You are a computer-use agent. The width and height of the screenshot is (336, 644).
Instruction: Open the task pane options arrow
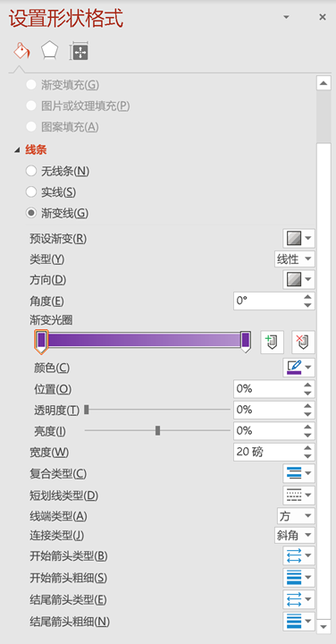click(286, 17)
